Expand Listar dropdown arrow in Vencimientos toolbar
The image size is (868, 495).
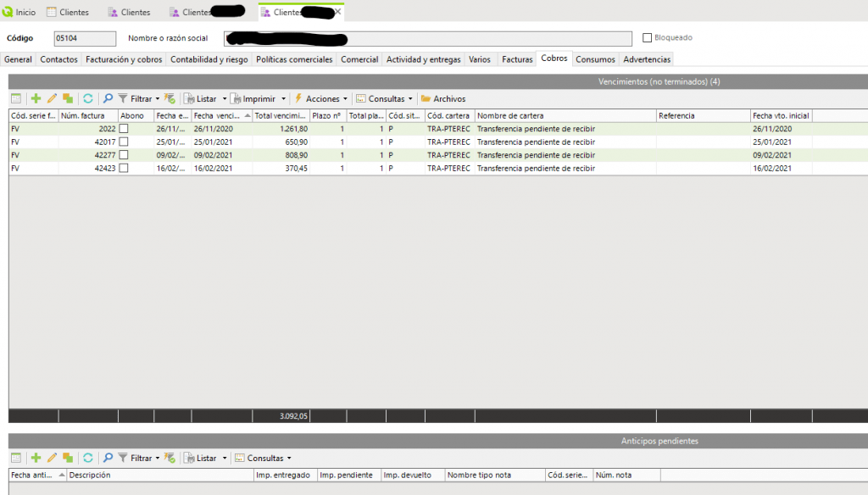224,99
